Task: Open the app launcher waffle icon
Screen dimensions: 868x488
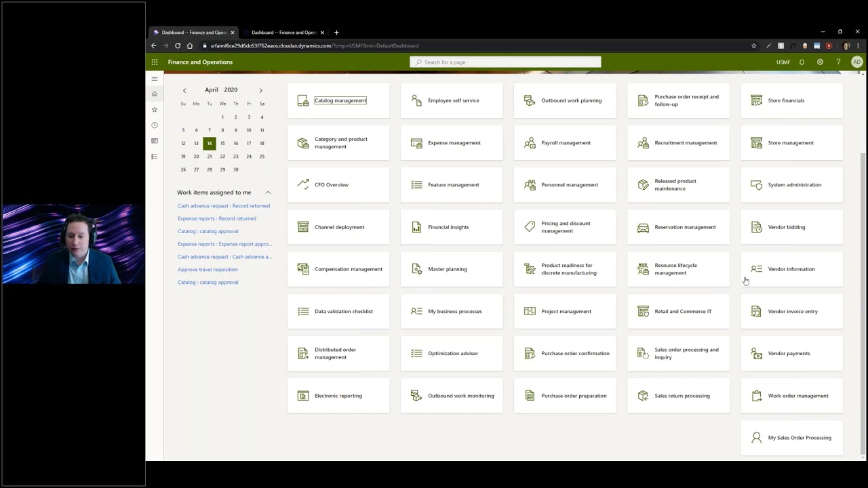Action: pyautogui.click(x=155, y=62)
